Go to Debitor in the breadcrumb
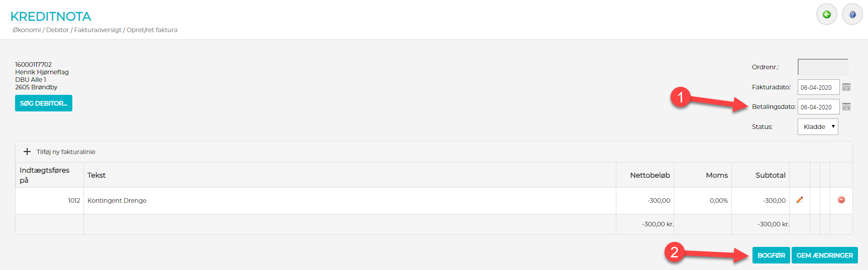This screenshot has width=868, height=270. [57, 30]
